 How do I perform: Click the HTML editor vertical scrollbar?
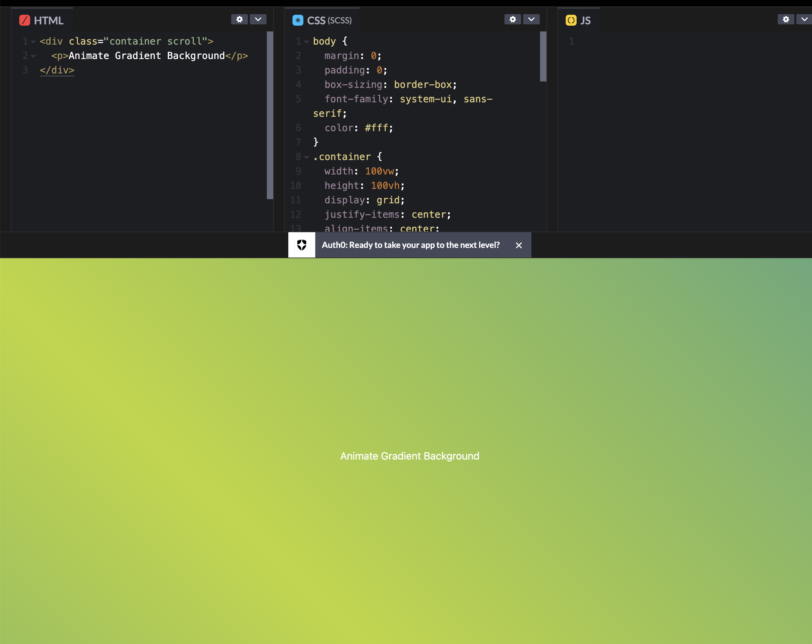coord(270,115)
